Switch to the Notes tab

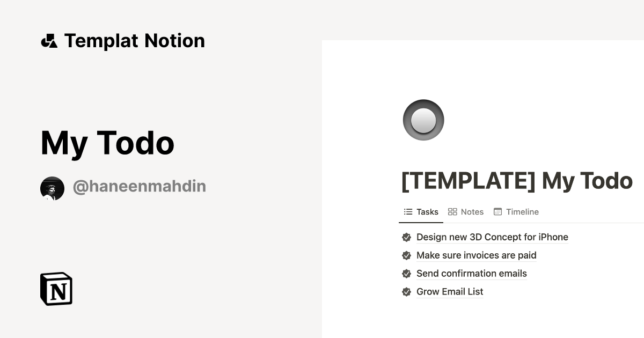point(470,211)
